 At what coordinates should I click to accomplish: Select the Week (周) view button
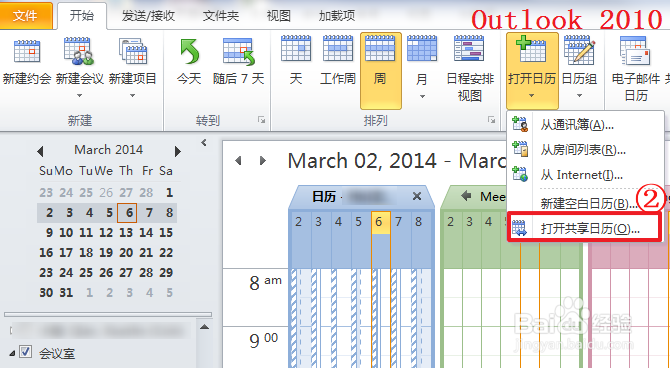380,71
